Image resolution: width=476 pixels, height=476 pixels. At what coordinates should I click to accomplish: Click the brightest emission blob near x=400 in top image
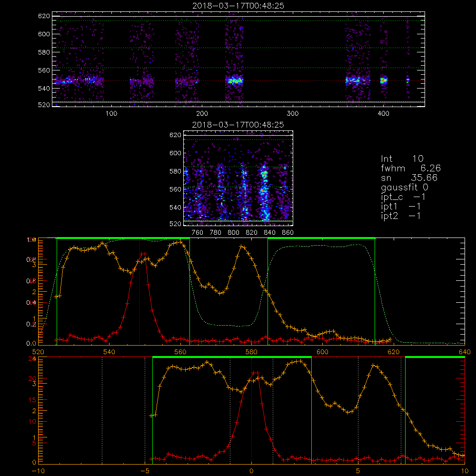point(384,80)
